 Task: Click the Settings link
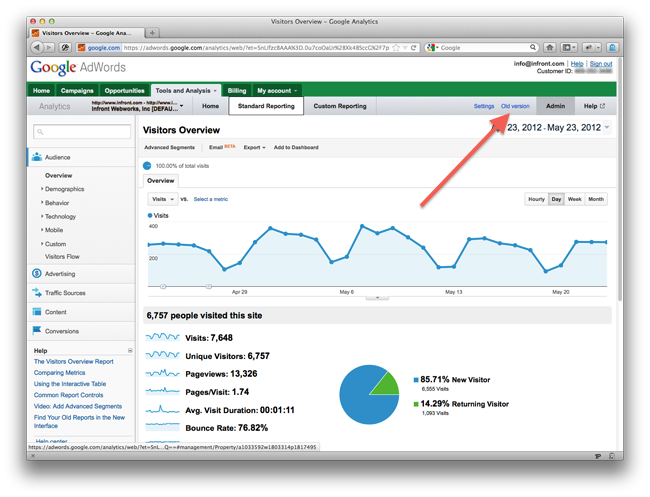tap(484, 106)
